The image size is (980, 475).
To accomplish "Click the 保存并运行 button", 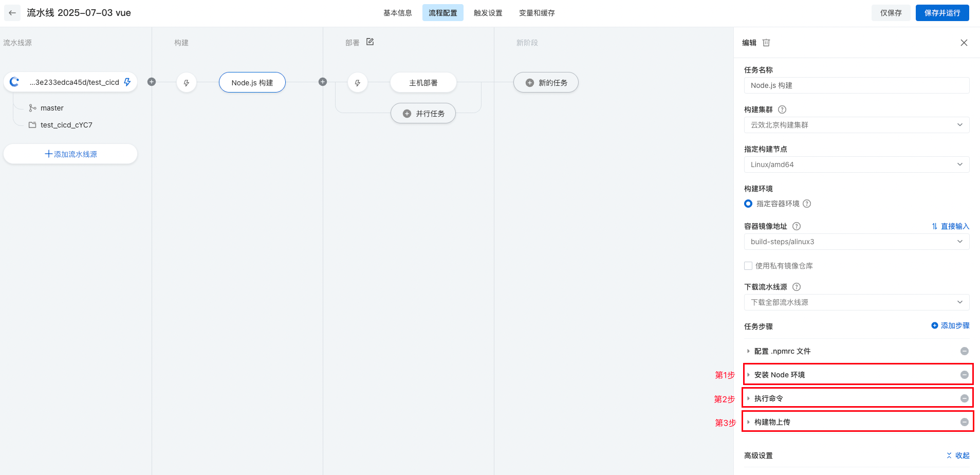I will [942, 13].
